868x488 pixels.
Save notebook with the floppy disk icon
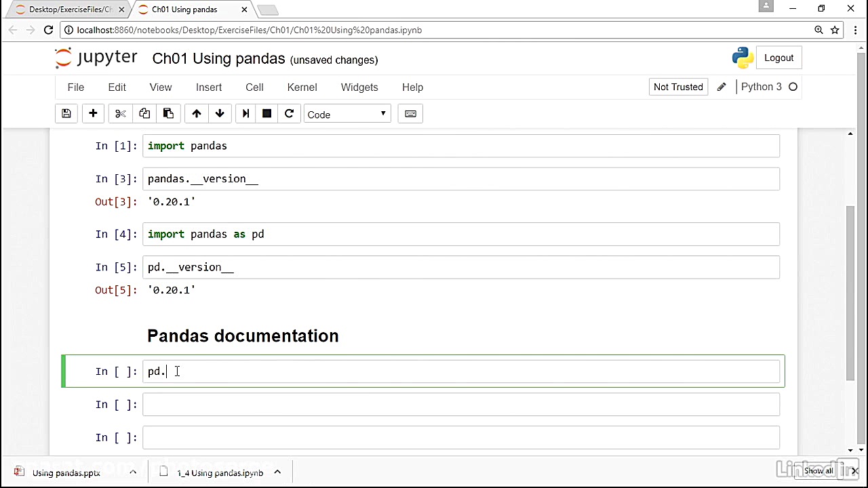pos(66,114)
